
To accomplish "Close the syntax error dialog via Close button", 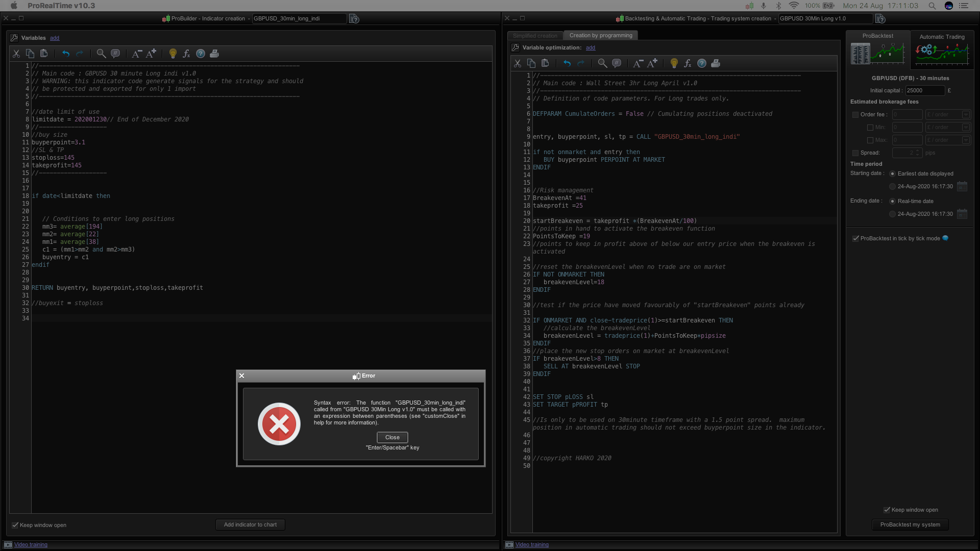I will 393,438.
